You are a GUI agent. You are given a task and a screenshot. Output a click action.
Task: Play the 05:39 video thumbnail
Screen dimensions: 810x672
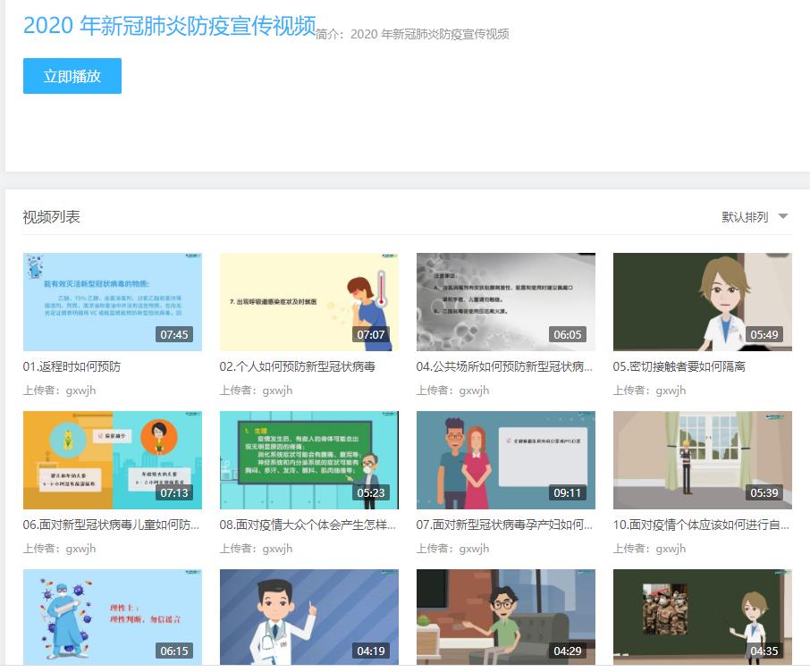click(x=702, y=459)
